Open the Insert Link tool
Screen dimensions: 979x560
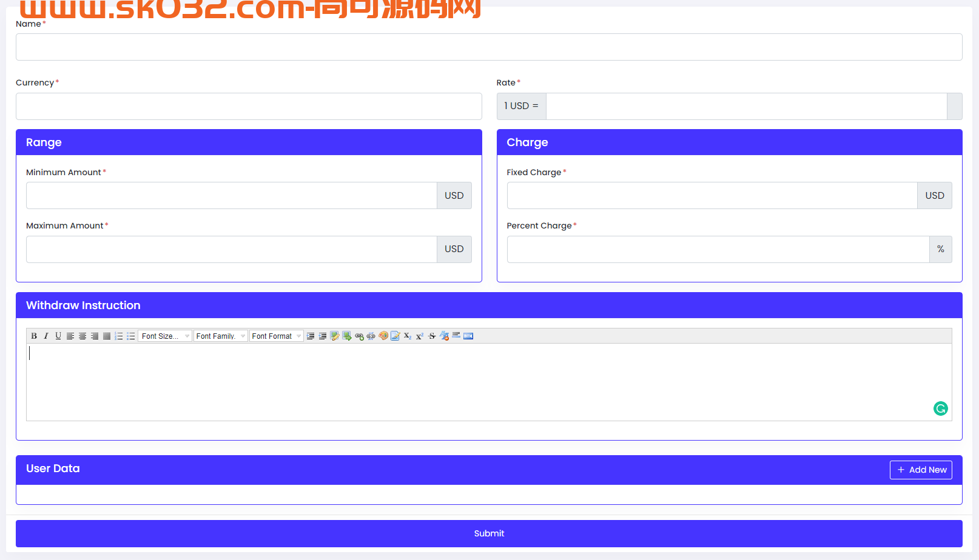click(359, 336)
